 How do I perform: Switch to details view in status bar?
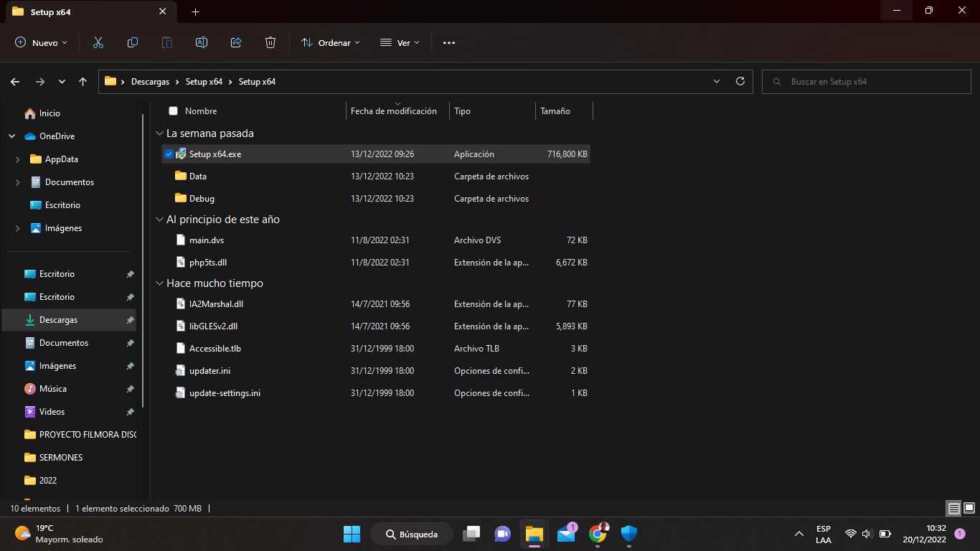[953, 508]
